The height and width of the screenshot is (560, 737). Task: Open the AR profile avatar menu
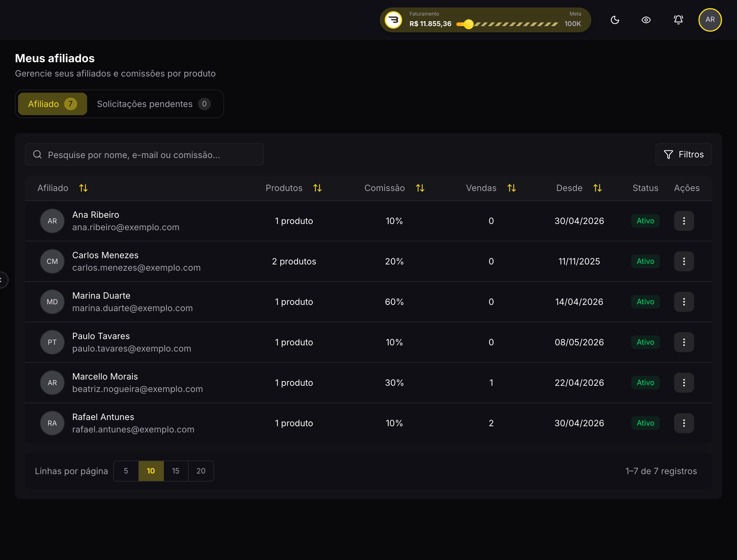[710, 20]
